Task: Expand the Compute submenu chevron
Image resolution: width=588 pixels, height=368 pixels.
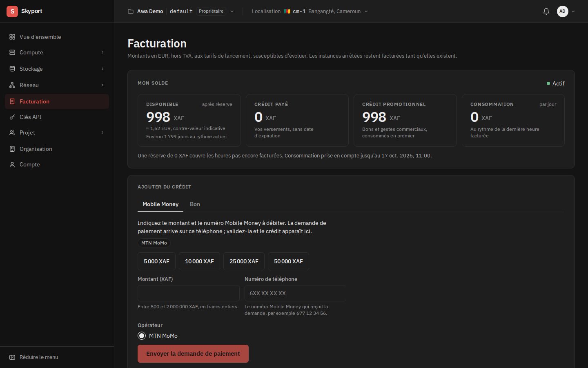Action: [102, 52]
